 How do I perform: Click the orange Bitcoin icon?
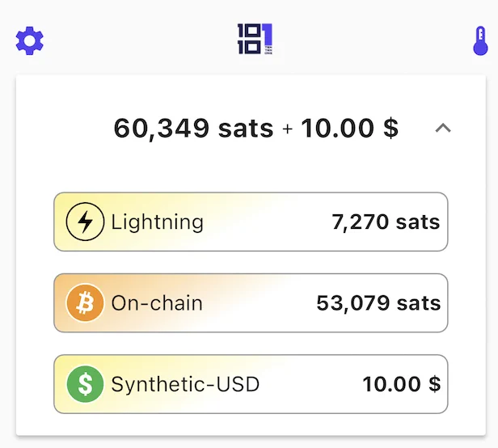pos(85,303)
